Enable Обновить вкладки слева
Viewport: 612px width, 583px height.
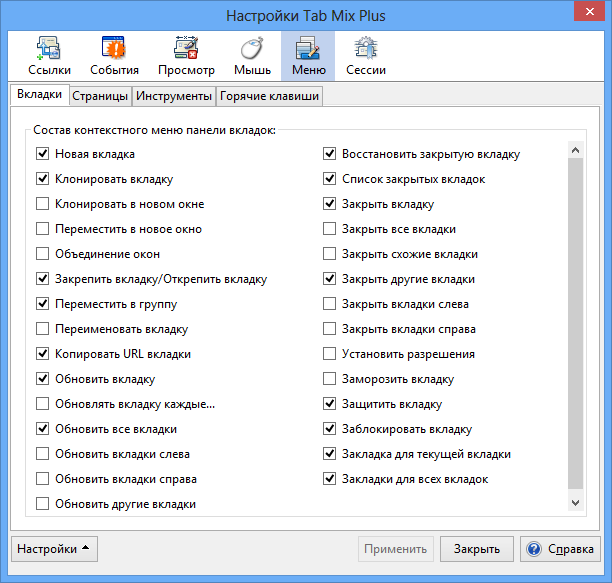coord(43,453)
